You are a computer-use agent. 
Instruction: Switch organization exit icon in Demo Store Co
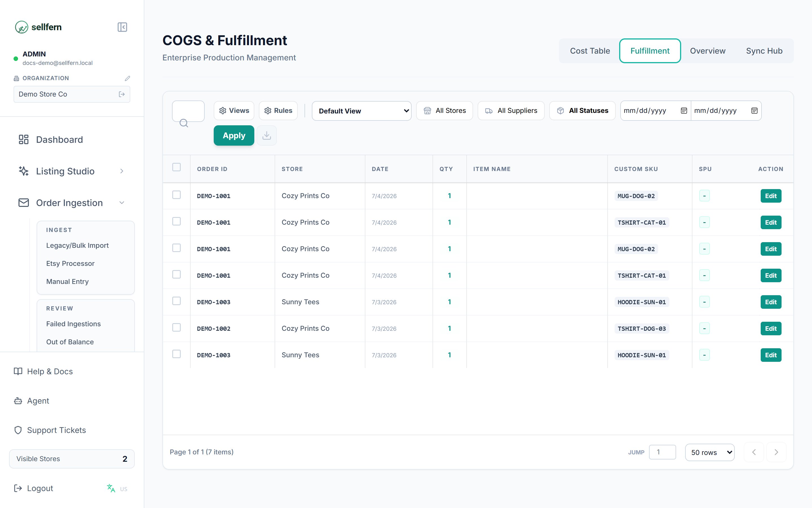coord(122,95)
